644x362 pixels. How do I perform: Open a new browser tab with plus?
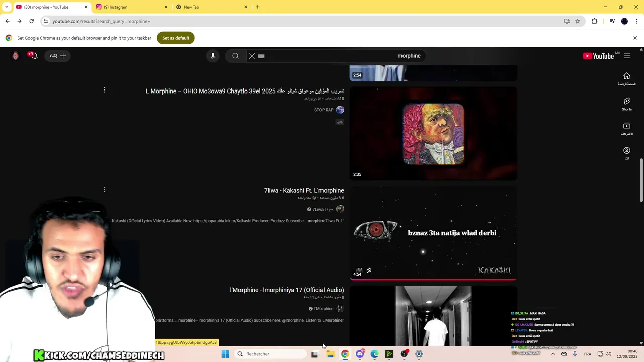point(258,7)
